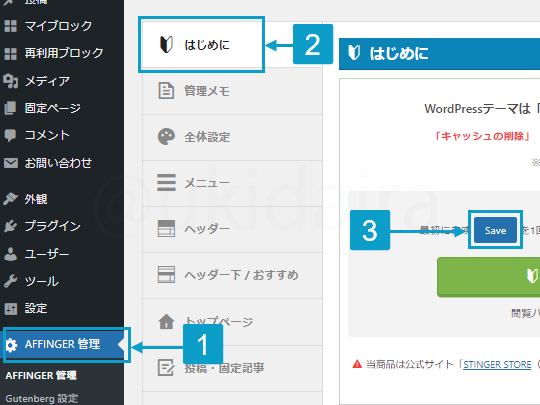The width and height of the screenshot is (540, 405).
Task: Click the コメント speech bubble icon
Action: [10, 136]
